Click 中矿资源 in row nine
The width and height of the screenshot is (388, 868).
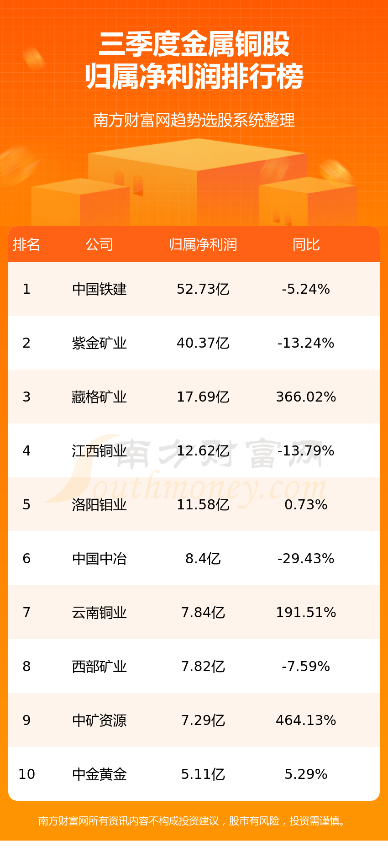[99, 720]
